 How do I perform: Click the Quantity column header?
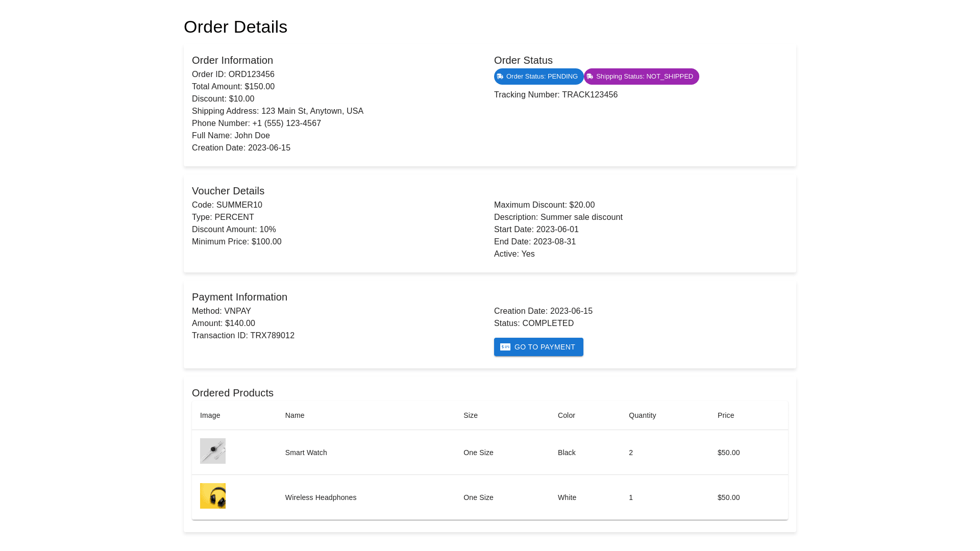coord(642,415)
